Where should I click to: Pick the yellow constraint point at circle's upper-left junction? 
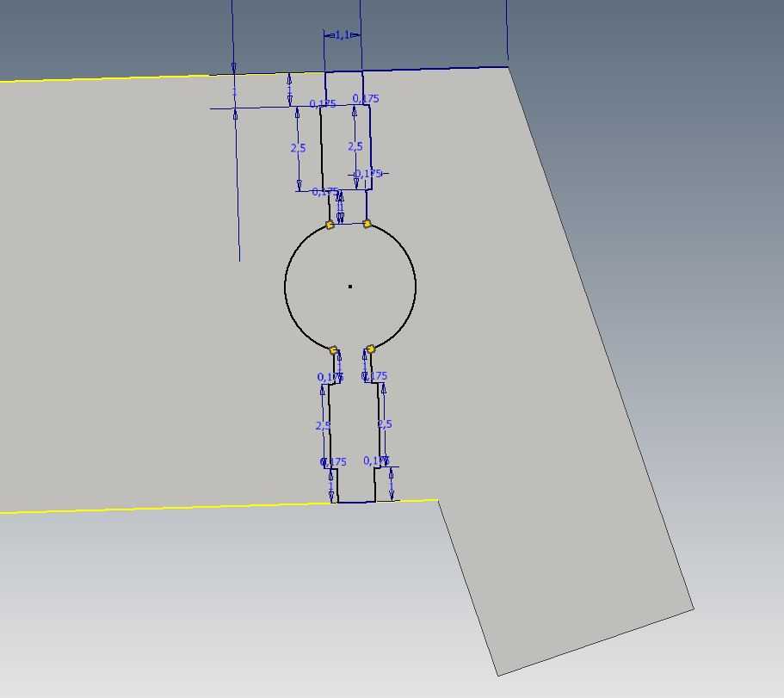(330, 225)
